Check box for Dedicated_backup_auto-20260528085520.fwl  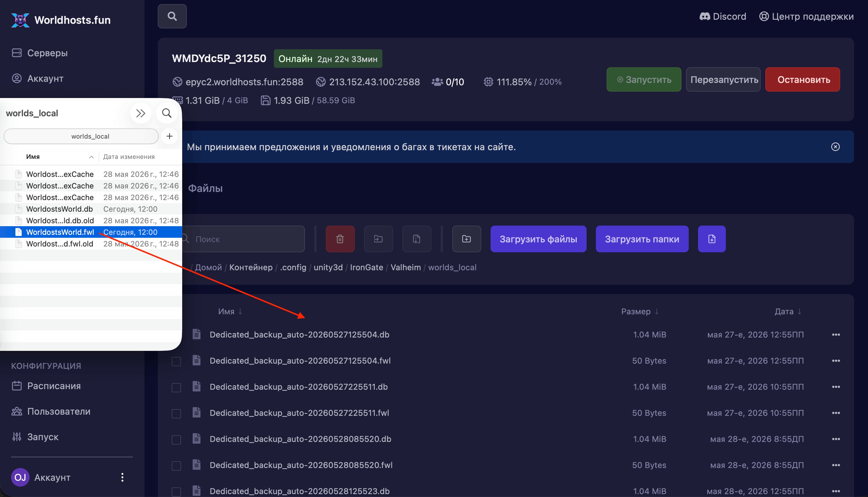click(x=176, y=466)
